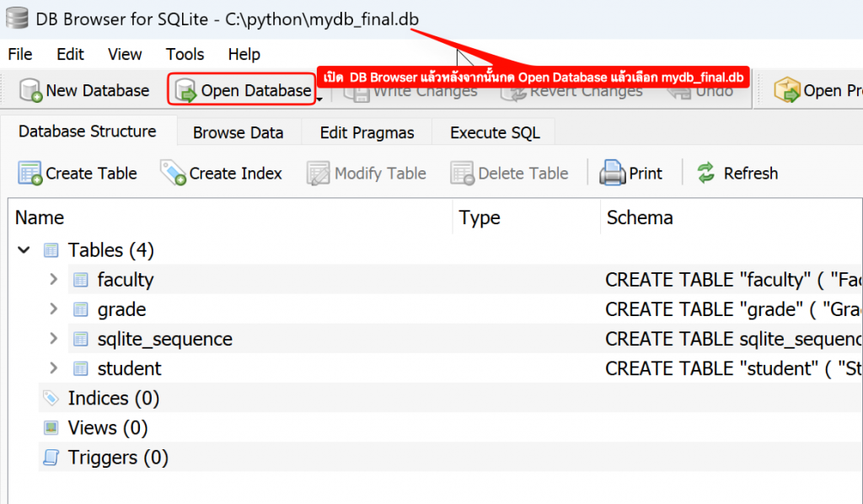Image resolution: width=863 pixels, height=504 pixels.
Task: Select the sqlite_sequence table row
Action: [164, 339]
